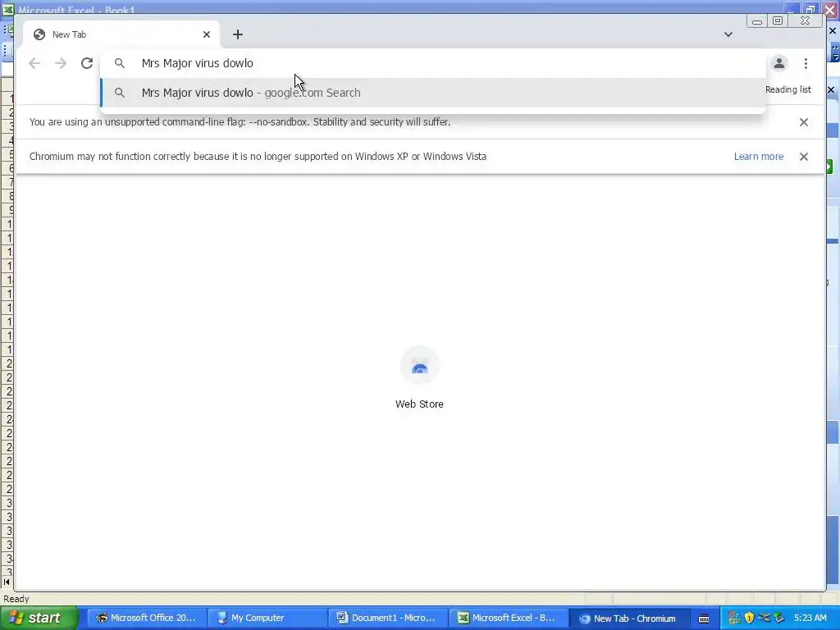Expand the tab search dropdown arrow
Screen dimensions: 840x630
coord(728,34)
